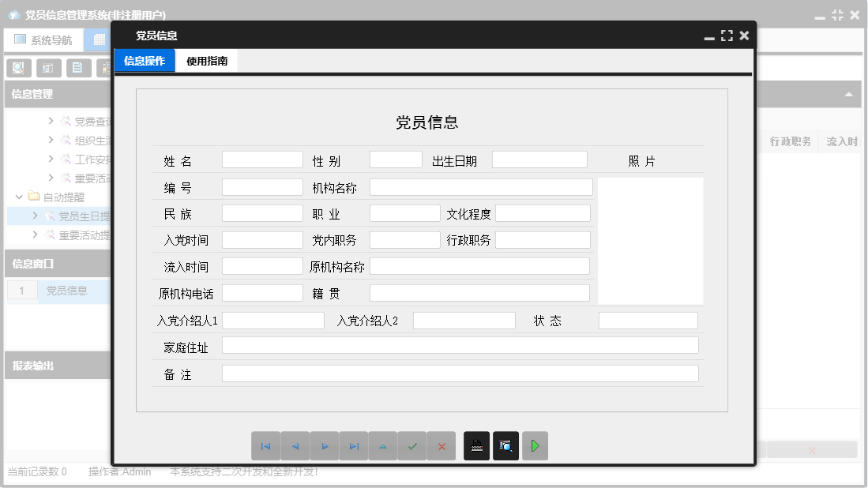This screenshot has width=868, height=488.
Task: Click the 职业 input field
Action: [404, 213]
